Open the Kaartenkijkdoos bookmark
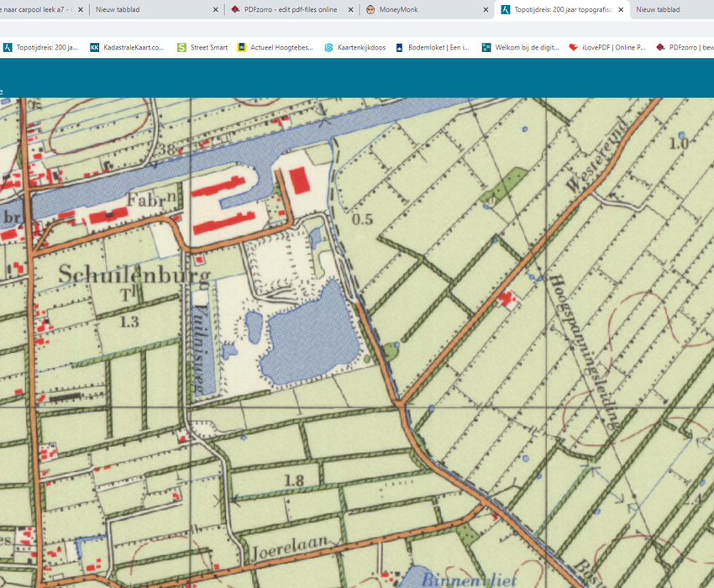The width and height of the screenshot is (714, 588). (x=354, y=47)
